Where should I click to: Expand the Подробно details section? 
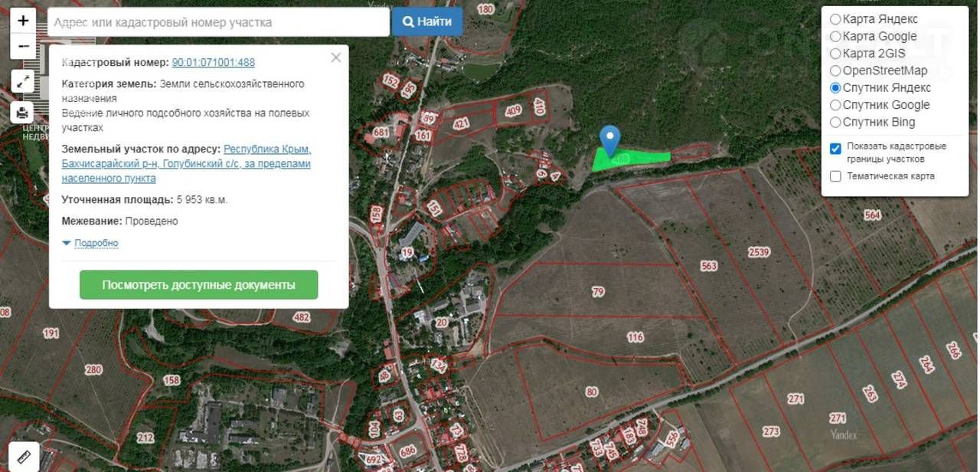tap(96, 243)
